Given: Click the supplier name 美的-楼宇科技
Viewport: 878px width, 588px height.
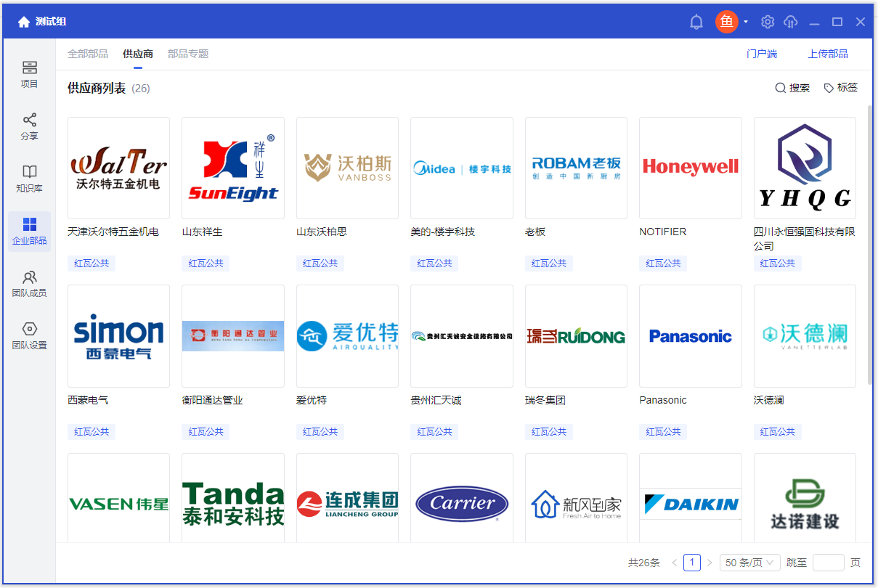Looking at the screenshot, I should point(442,232).
